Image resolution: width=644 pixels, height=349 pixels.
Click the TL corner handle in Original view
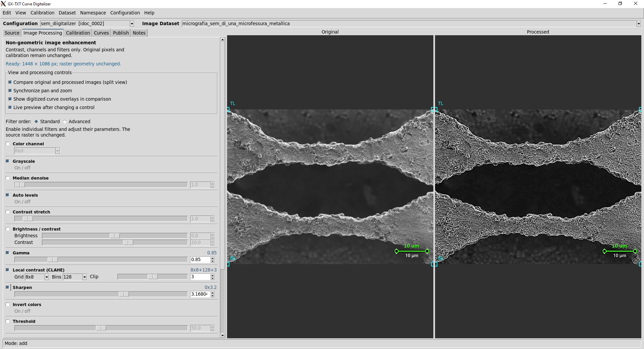click(228, 109)
